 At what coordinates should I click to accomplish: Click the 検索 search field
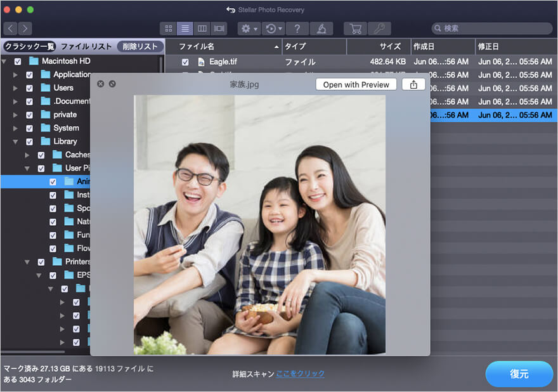tap(492, 29)
